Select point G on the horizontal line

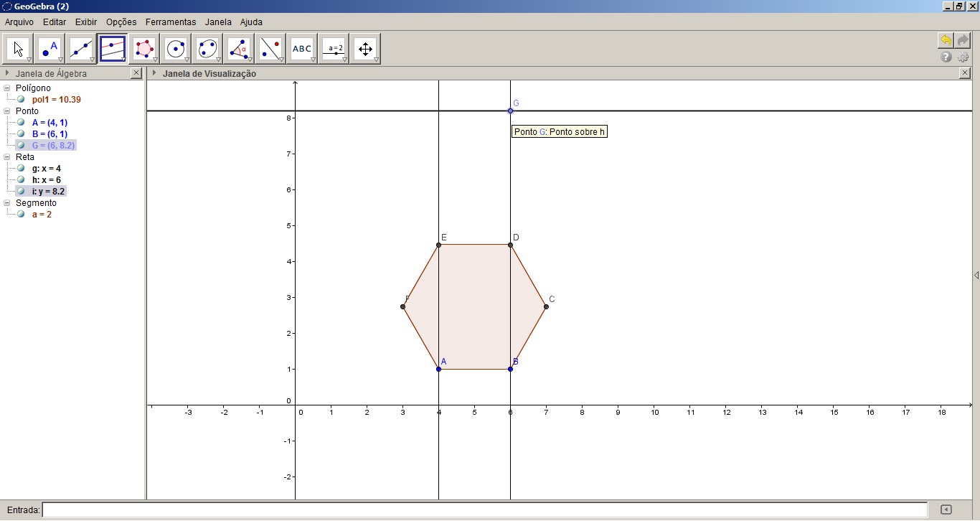click(x=510, y=111)
